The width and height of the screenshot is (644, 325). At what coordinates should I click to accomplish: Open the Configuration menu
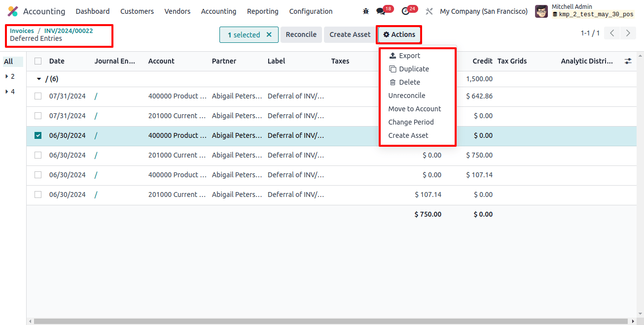[x=311, y=11]
